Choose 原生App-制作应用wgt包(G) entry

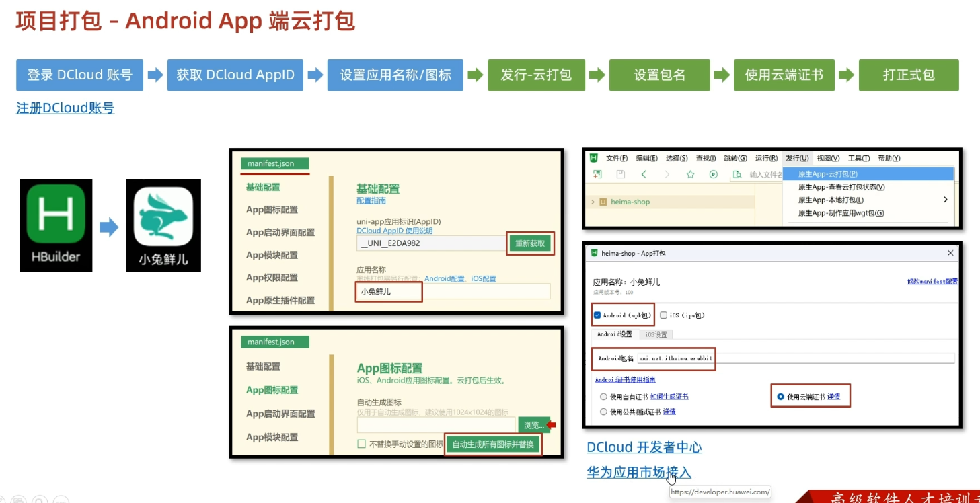(869, 212)
